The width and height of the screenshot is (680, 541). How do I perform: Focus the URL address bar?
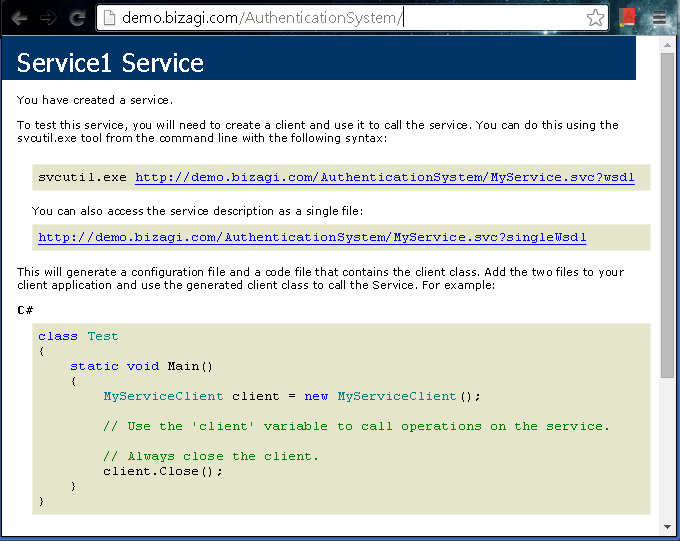352,18
